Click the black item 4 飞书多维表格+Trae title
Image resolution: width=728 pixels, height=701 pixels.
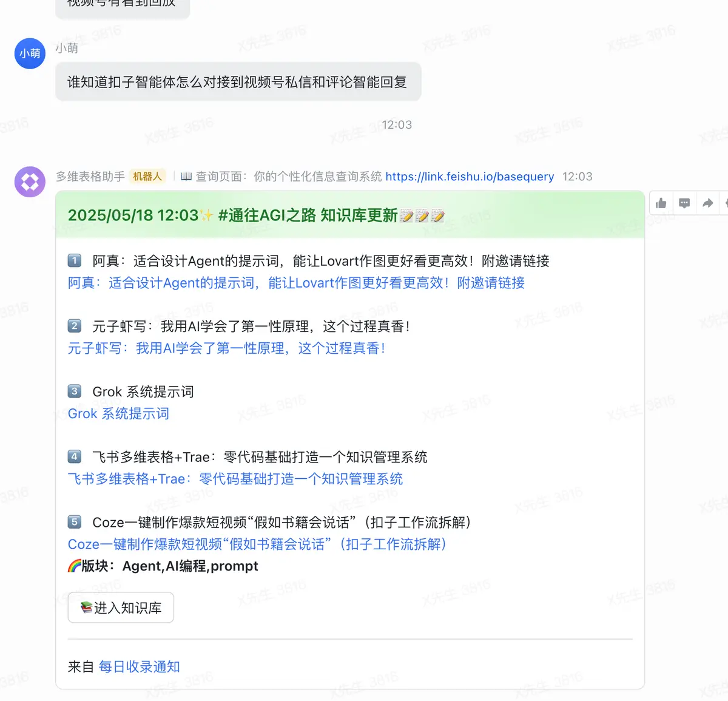260,457
